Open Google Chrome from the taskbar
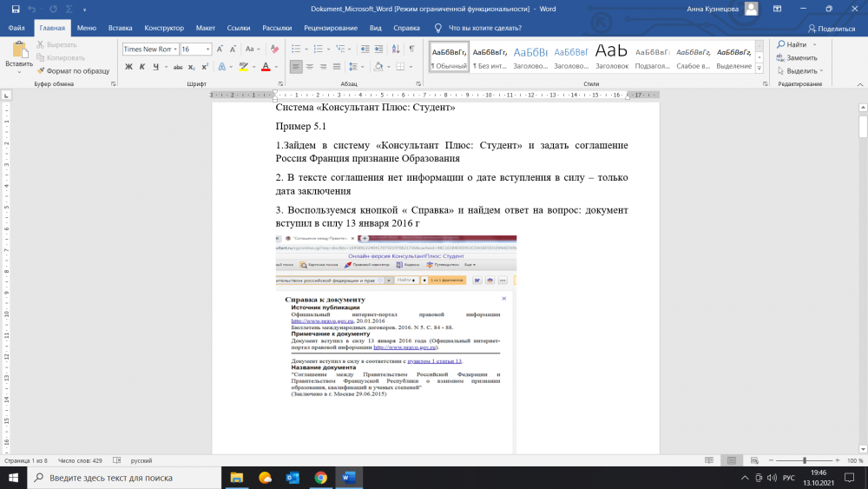 pyautogui.click(x=320, y=477)
